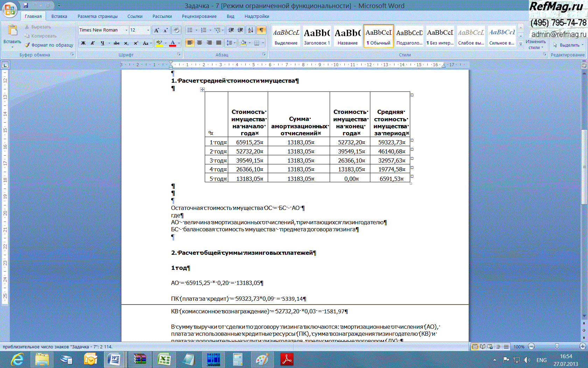
Task: Toggle underline formatting (Ч)
Action: click(x=102, y=43)
